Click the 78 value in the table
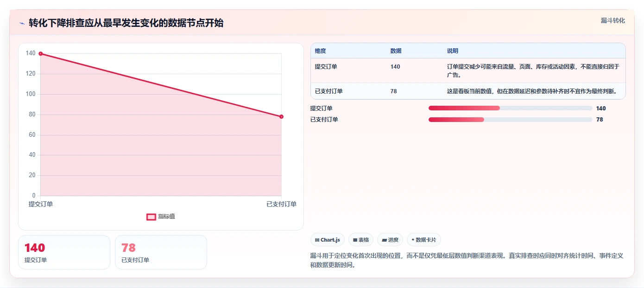The height and width of the screenshot is (288, 644). [x=394, y=91]
